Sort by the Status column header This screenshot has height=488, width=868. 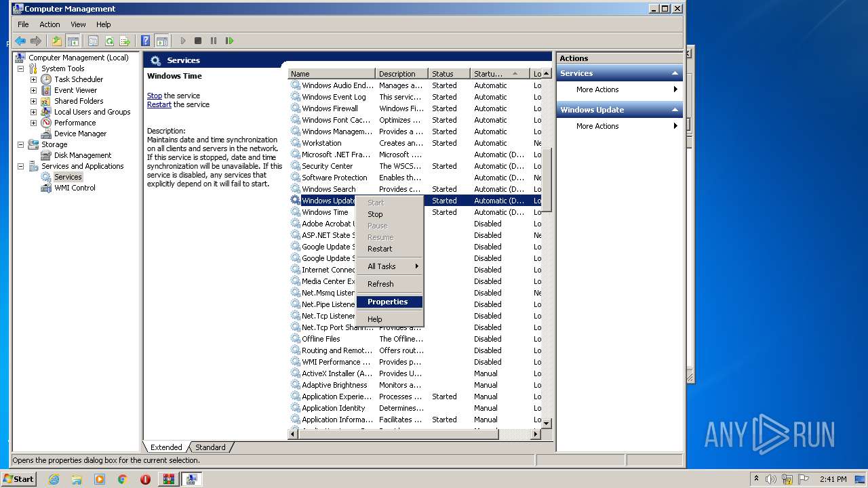450,74
